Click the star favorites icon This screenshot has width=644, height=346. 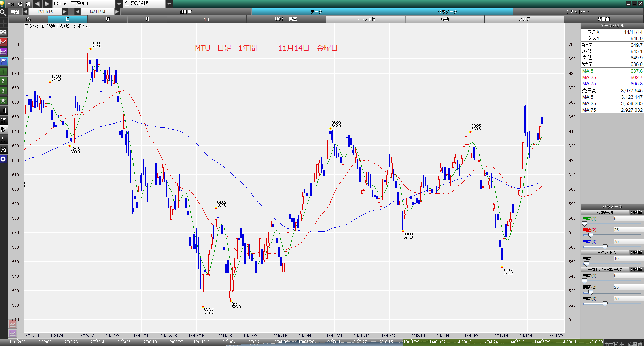point(3,100)
